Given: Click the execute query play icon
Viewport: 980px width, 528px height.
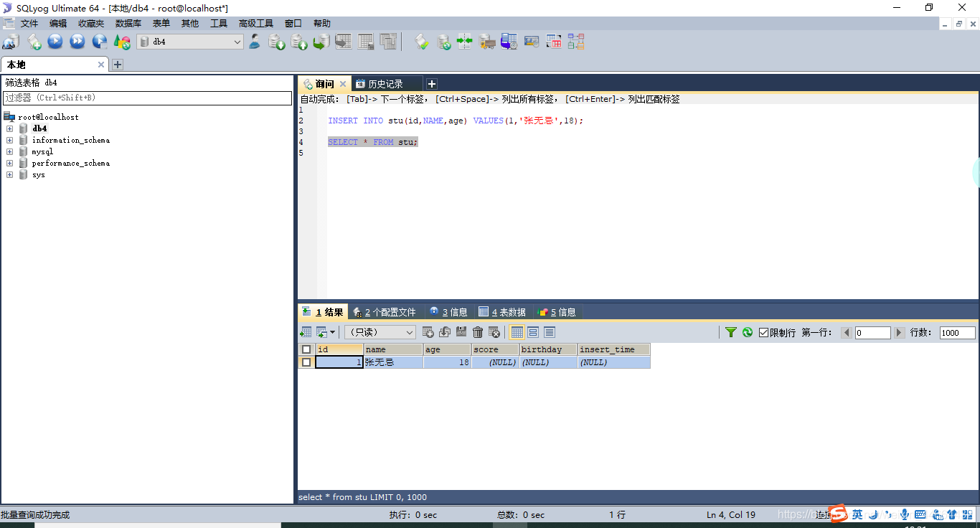Looking at the screenshot, I should click(55, 42).
